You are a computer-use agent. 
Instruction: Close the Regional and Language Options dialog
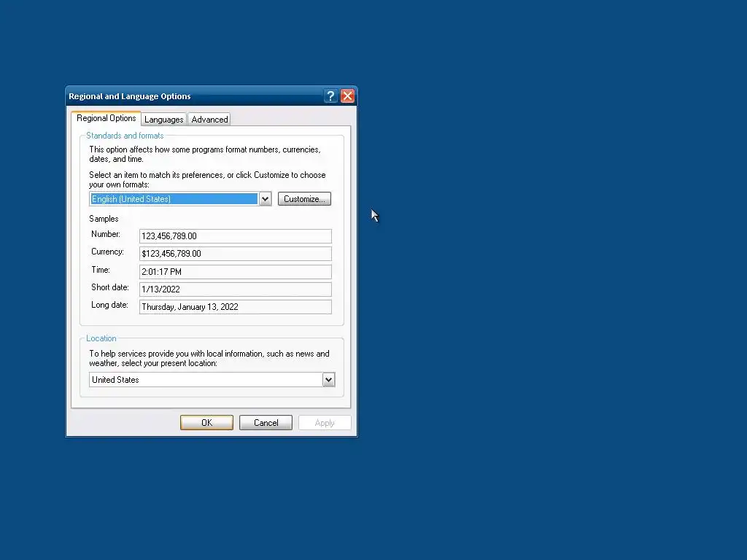coord(347,96)
